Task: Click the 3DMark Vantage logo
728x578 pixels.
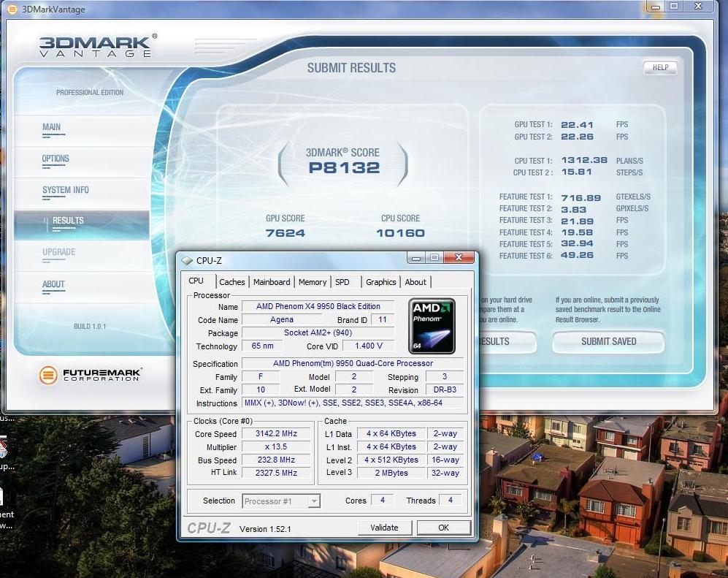Action: (x=98, y=45)
